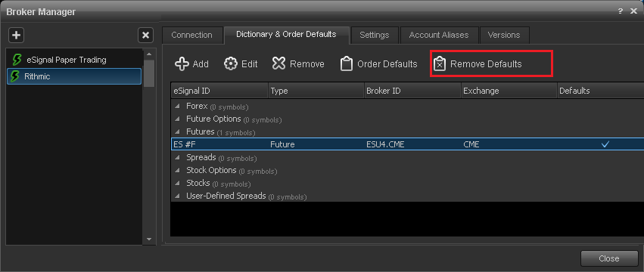This screenshot has width=644, height=272.
Task: Click the Edit gear icon
Action: coord(231,64)
